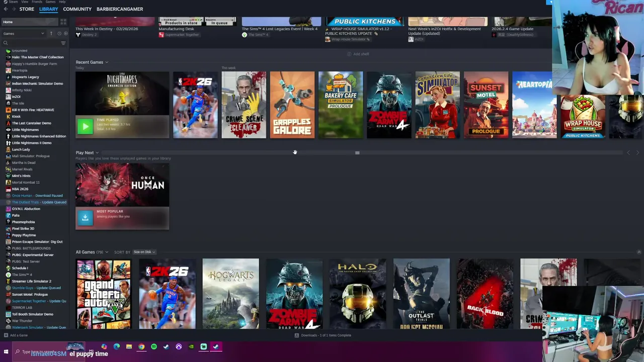Screen dimensions: 644x362
Task: Open Grapples Galore recent cover
Action: (292, 105)
